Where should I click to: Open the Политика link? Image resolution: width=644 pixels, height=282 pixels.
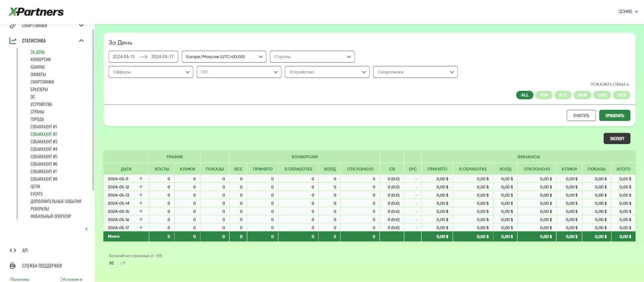(x=20, y=279)
